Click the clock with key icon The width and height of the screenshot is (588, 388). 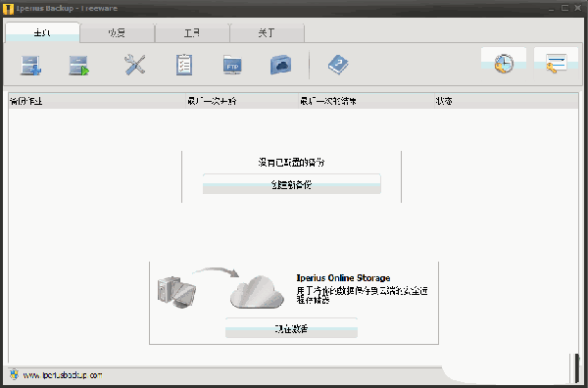504,64
